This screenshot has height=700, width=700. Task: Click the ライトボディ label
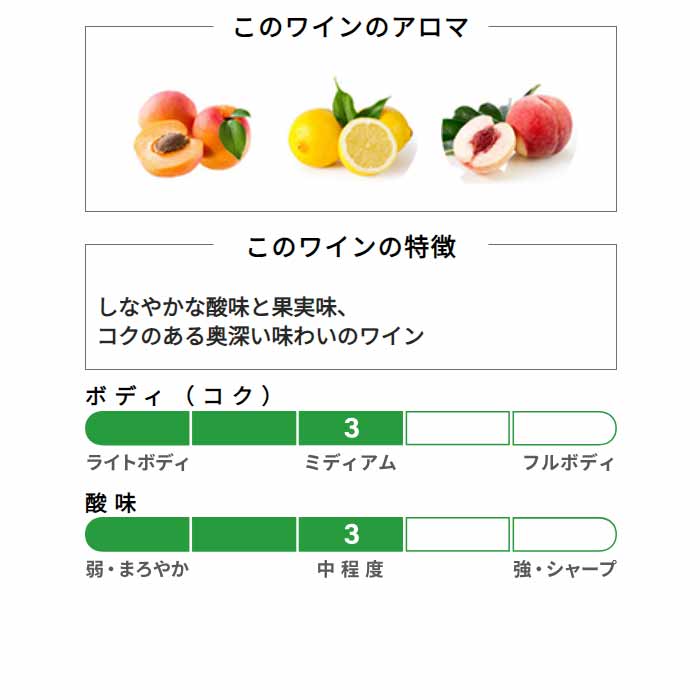(138, 462)
